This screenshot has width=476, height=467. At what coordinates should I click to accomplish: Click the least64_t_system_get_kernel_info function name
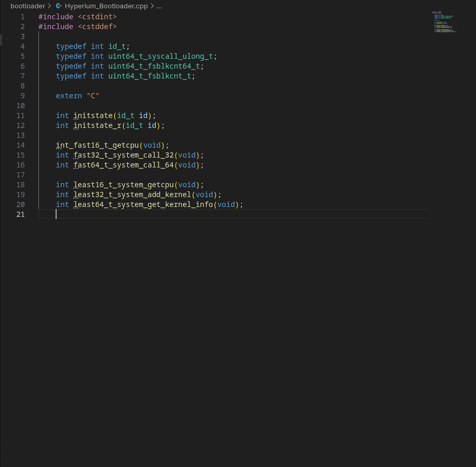pos(143,204)
